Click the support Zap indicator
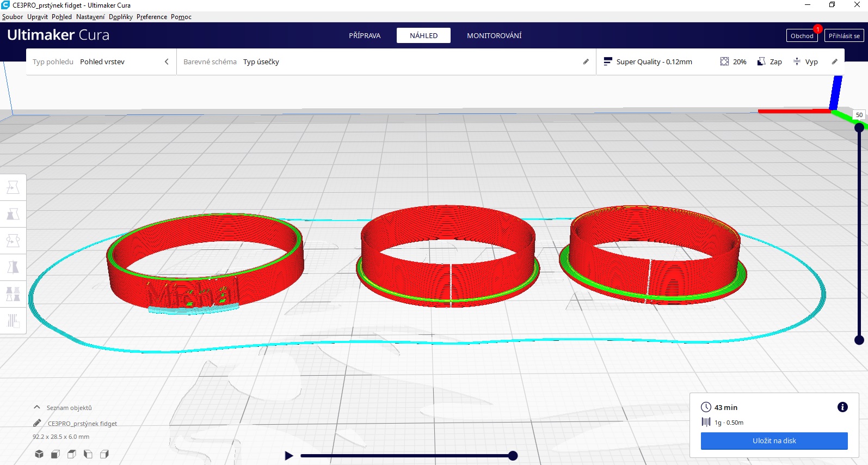 tap(769, 62)
